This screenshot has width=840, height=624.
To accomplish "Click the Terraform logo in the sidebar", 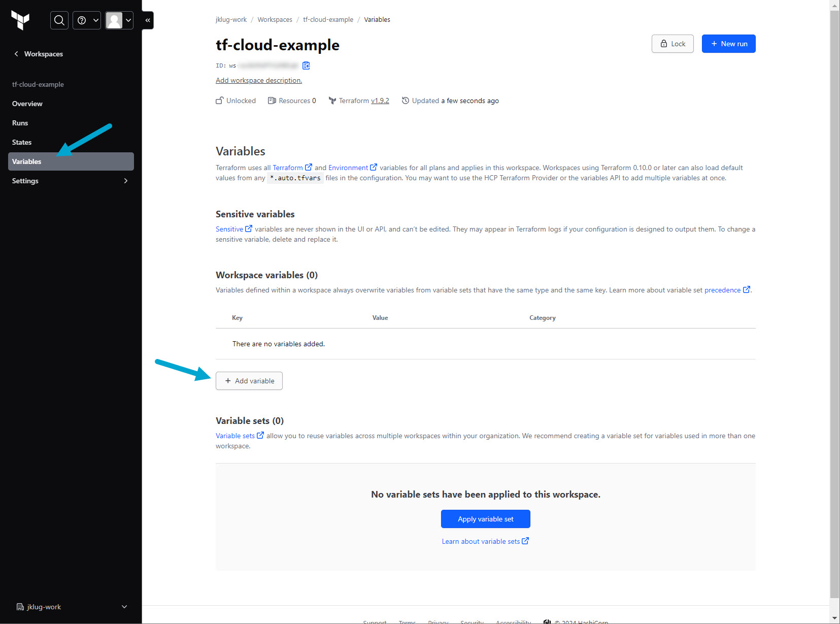I will [x=20, y=20].
